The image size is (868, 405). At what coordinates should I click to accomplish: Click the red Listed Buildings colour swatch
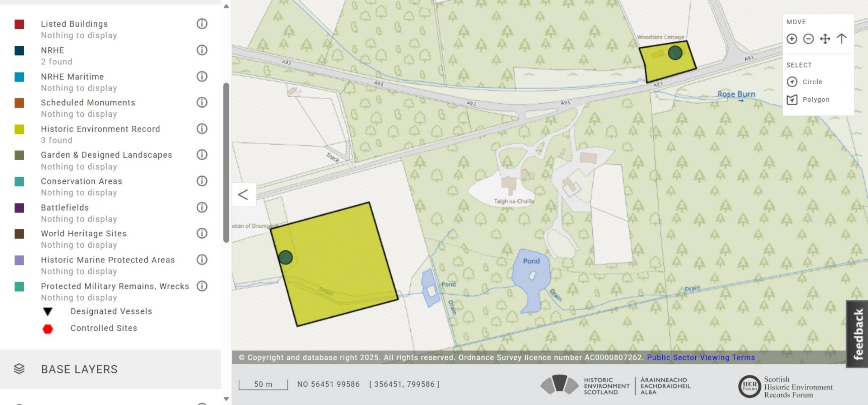[19, 24]
